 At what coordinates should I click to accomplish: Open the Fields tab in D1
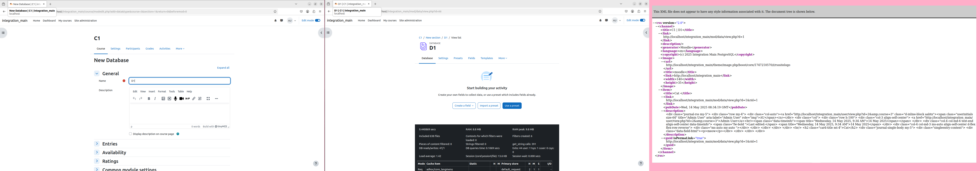click(x=471, y=58)
